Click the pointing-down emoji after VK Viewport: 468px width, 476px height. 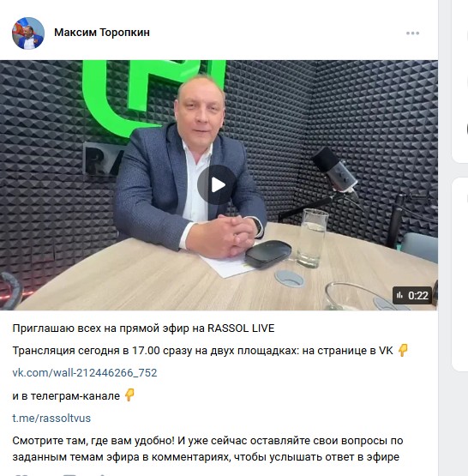pos(403,350)
